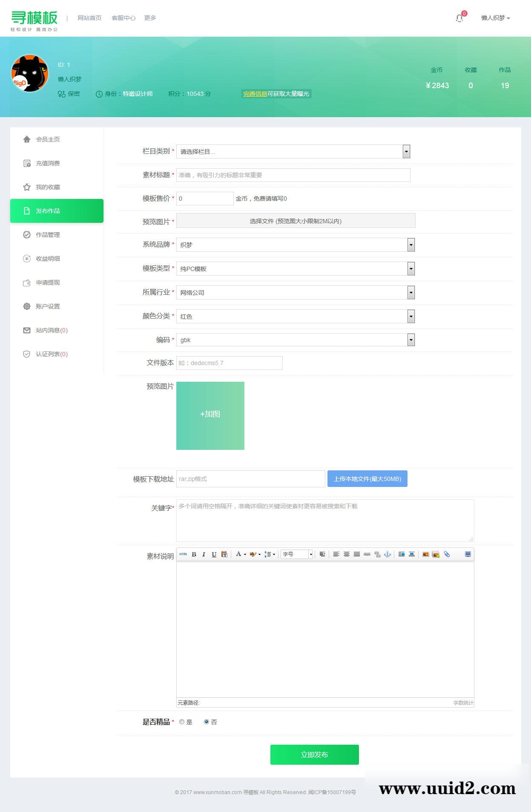Open the 编码 dropdown showing gbk
531x812 pixels.
[x=296, y=340]
